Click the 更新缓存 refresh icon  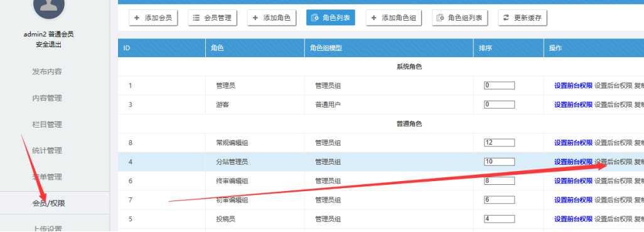pos(506,18)
